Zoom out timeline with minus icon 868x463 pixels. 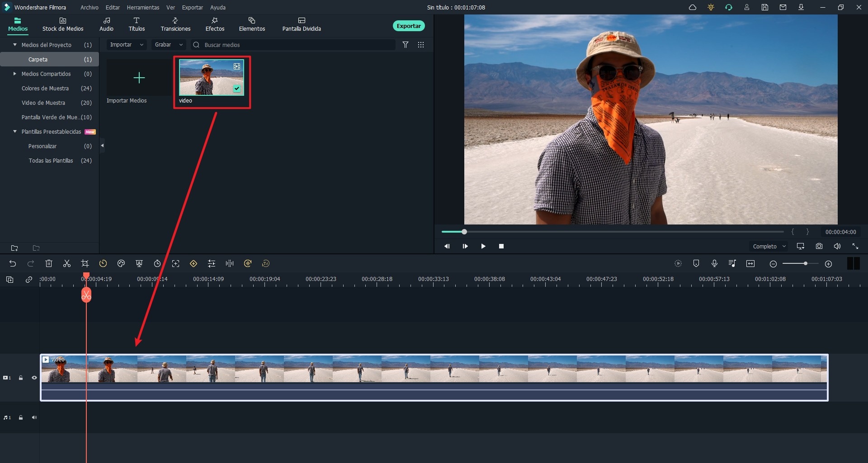point(773,264)
